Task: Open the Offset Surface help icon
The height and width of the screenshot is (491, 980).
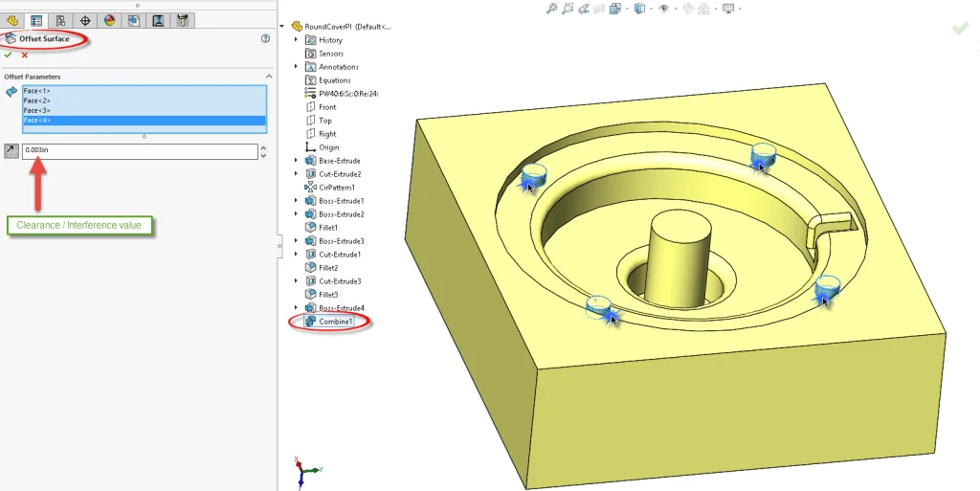Action: pyautogui.click(x=265, y=39)
